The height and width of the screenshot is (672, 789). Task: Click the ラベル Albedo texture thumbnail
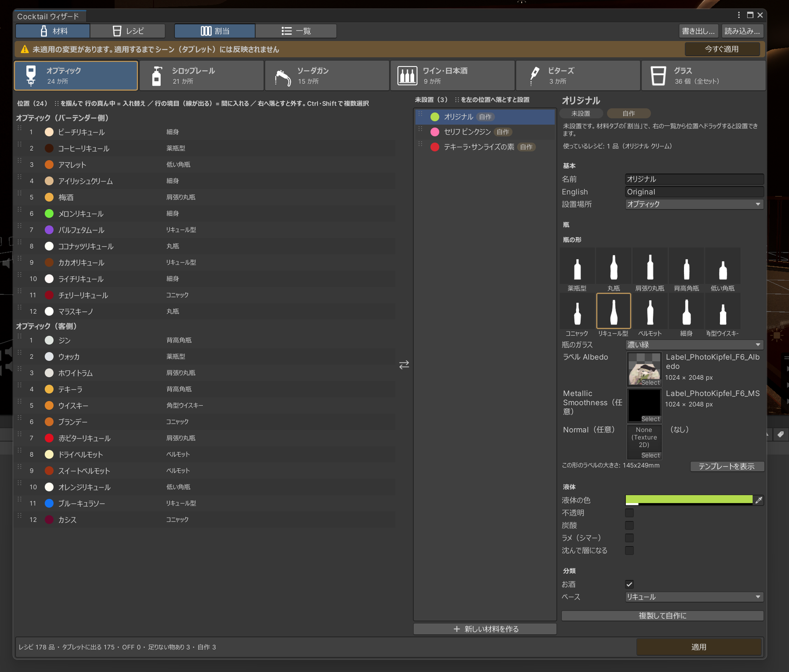pyautogui.click(x=644, y=369)
